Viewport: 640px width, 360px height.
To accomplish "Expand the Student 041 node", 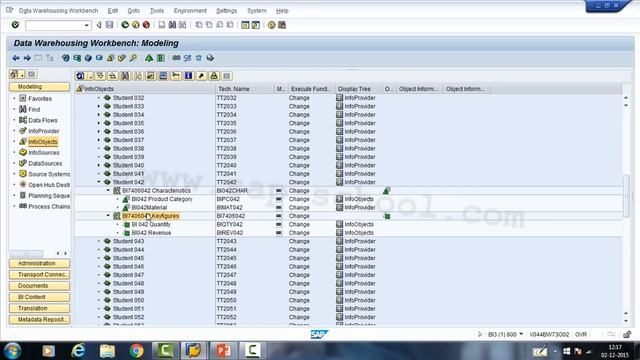I will click(99, 174).
